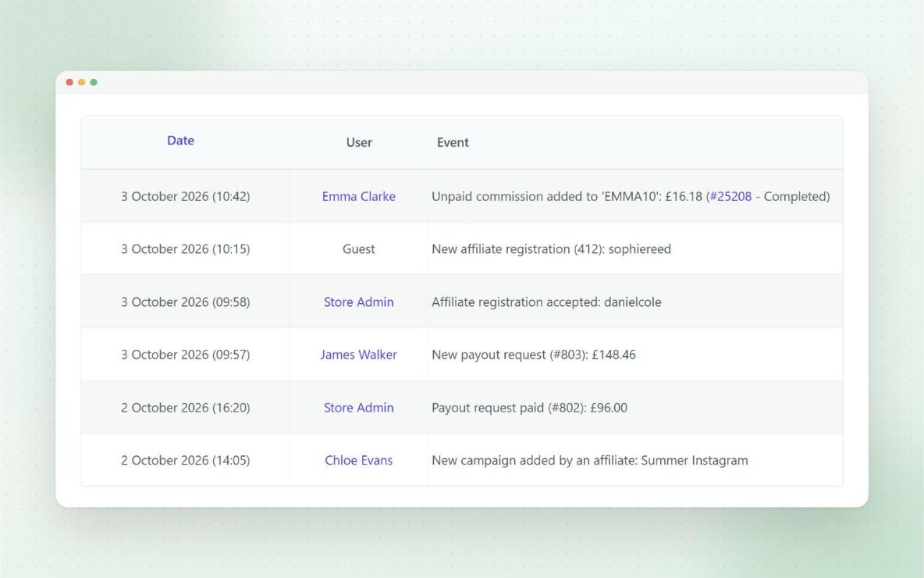Select date 3 October 2026 (09:57)

point(186,355)
